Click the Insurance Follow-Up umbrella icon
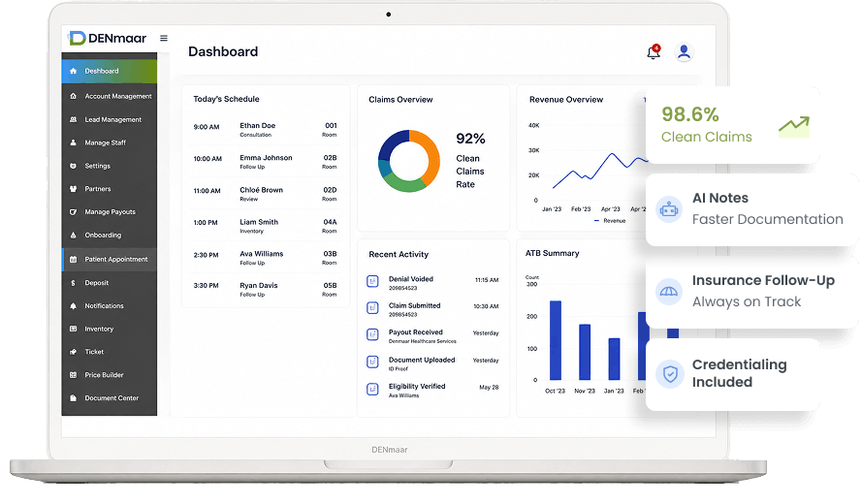Viewport: 862px width, 504px height. (x=669, y=292)
